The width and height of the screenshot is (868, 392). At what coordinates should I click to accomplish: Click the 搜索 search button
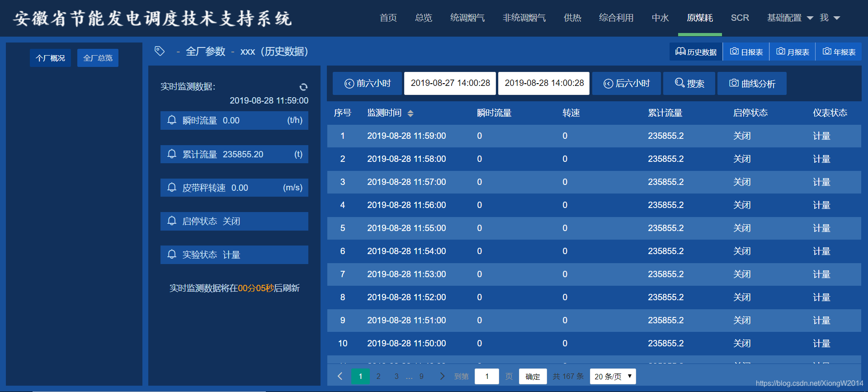pyautogui.click(x=689, y=83)
